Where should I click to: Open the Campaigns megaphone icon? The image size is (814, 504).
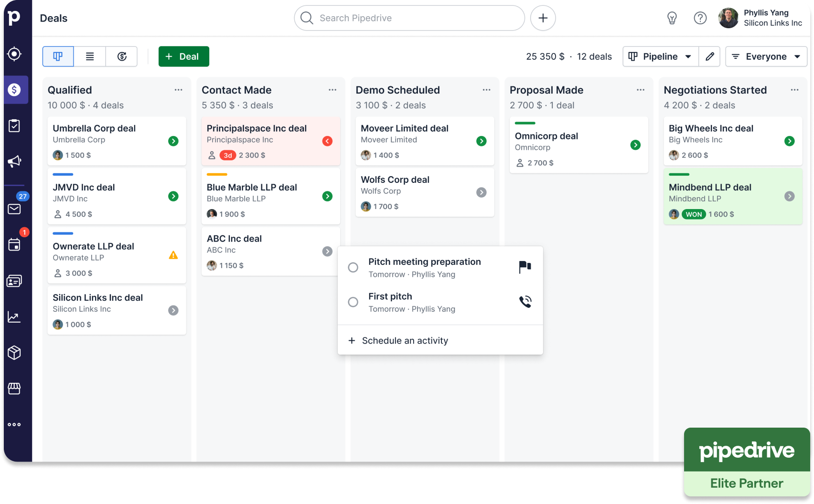(14, 161)
